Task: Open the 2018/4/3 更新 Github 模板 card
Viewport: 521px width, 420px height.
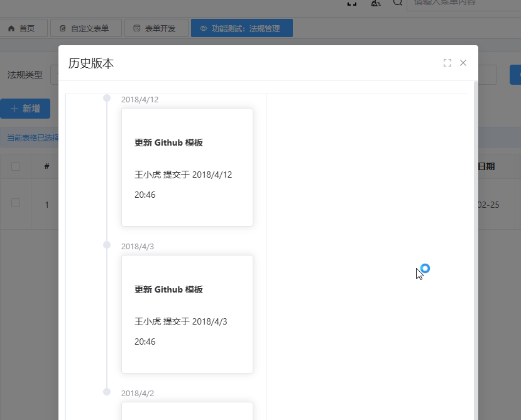Action: point(187,314)
